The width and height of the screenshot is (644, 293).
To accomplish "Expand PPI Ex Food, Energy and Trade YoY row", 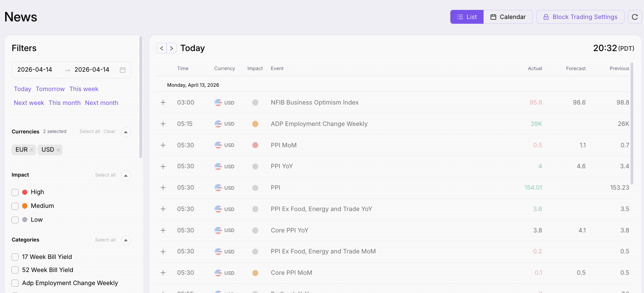I will coord(163,209).
